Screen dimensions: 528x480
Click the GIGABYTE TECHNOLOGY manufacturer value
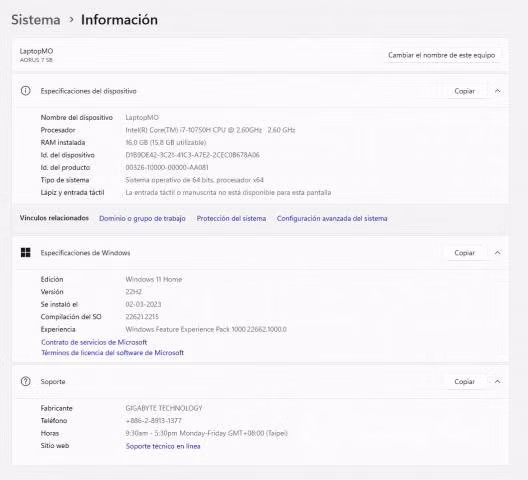click(x=164, y=408)
